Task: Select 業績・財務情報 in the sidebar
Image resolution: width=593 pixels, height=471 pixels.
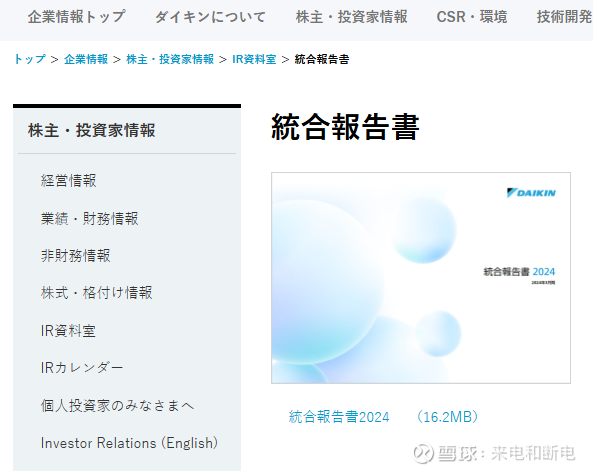Action: tap(90, 218)
